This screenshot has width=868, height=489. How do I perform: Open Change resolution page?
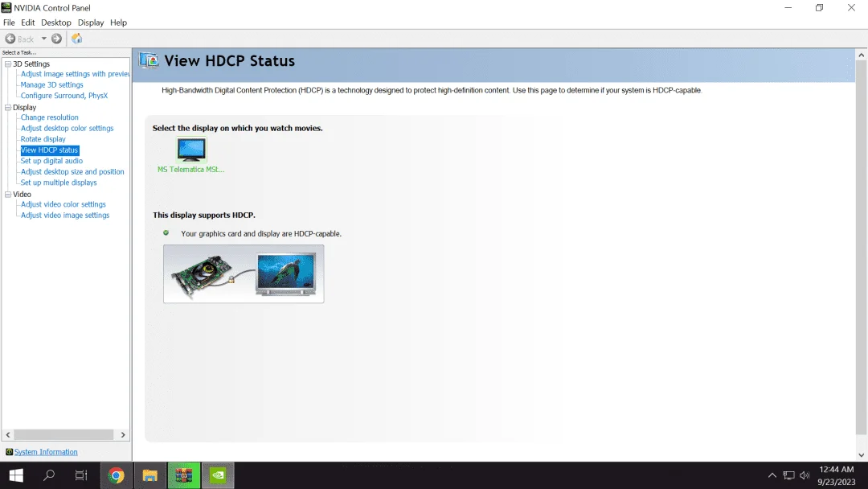(50, 117)
